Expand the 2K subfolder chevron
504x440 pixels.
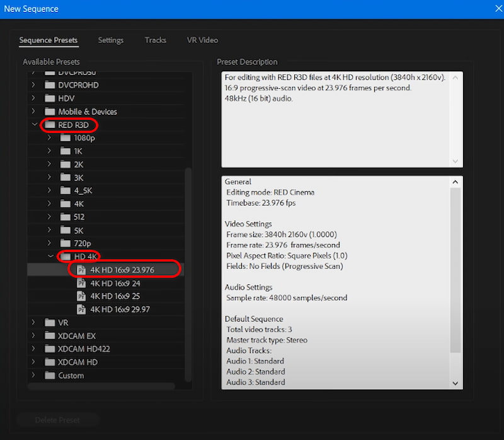(x=49, y=164)
